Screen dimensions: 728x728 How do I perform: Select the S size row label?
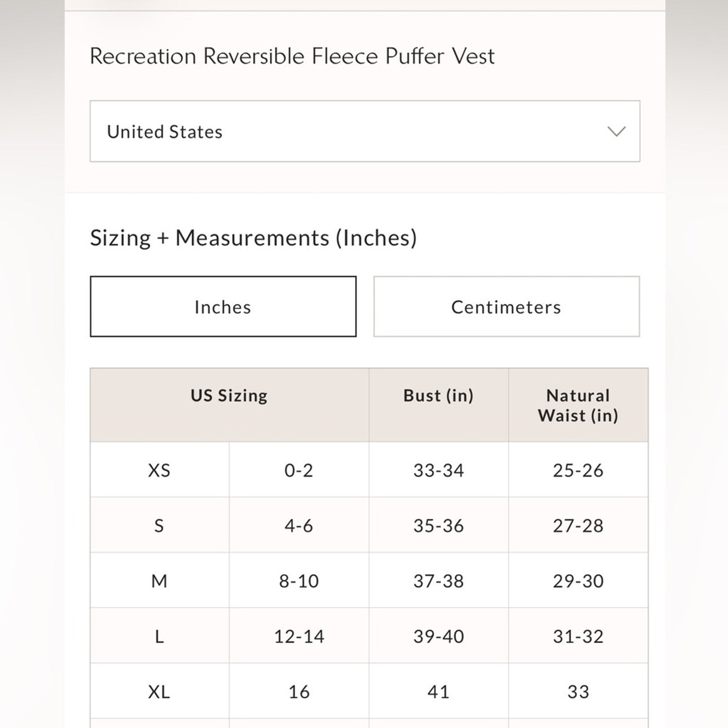(159, 526)
